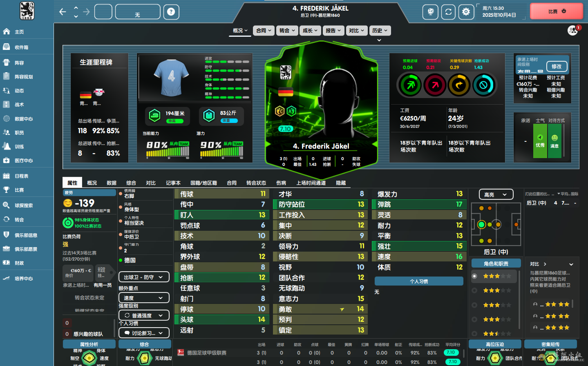Switch to the 数据 stats tab
The width and height of the screenshot is (588, 366).
(112, 183)
